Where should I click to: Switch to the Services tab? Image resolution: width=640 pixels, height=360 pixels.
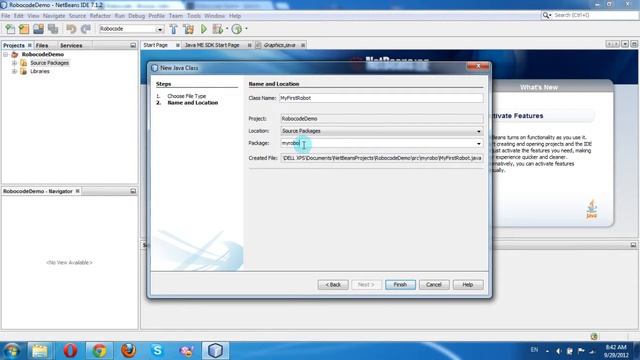pyautogui.click(x=71, y=45)
